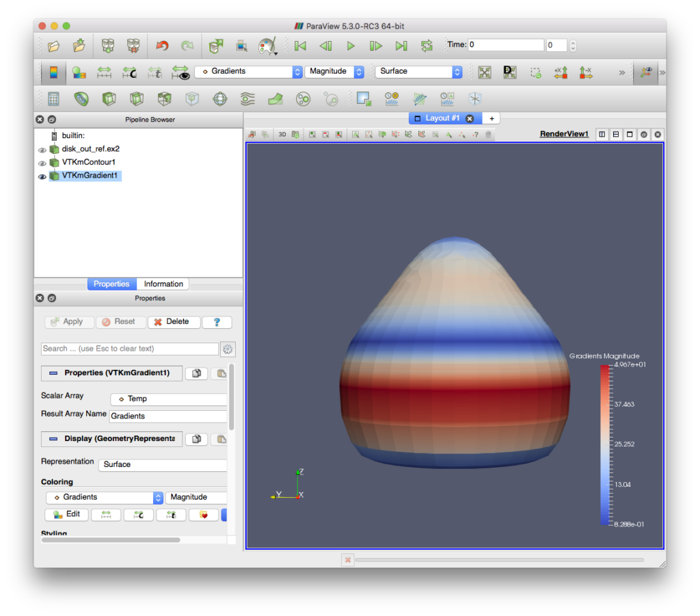Click inside the Time input field
Viewport: 700px width, 616px height.
click(x=506, y=44)
